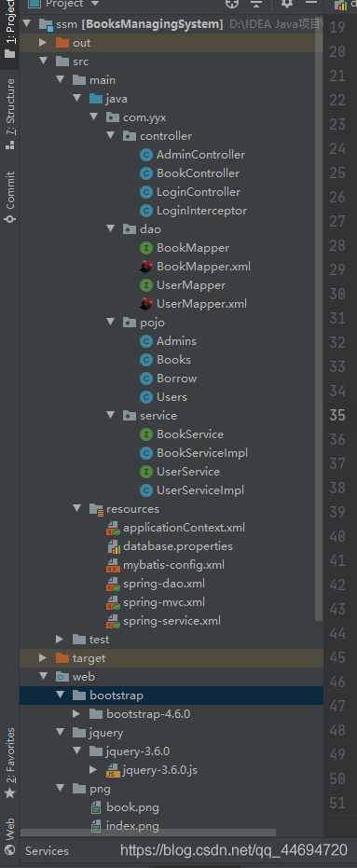Collapse the main folder arrow
The width and height of the screenshot is (357, 868).
[x=60, y=80]
